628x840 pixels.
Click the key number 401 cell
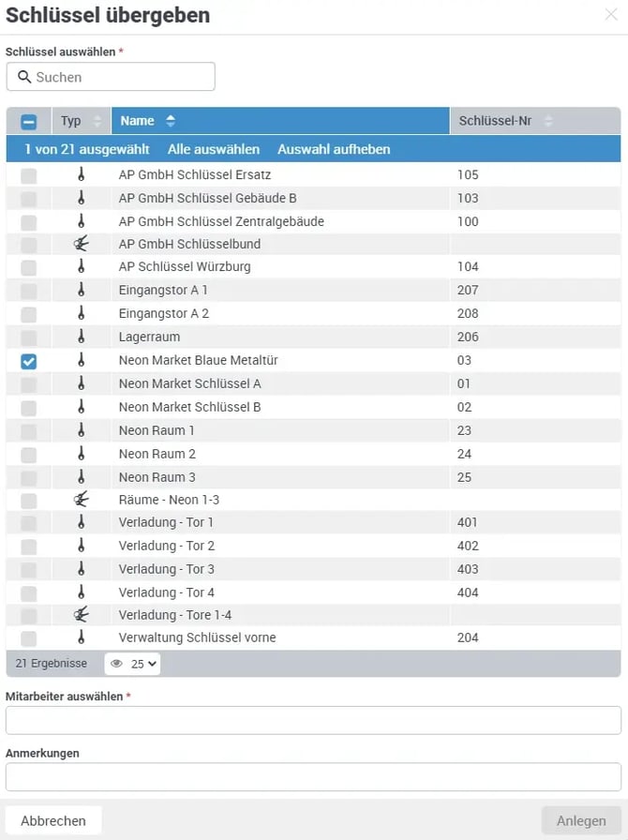tap(467, 522)
